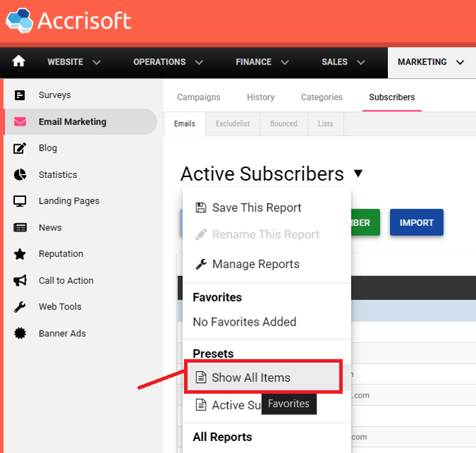Open Statistics pie chart icon
This screenshot has height=453, width=476.
coord(20,175)
